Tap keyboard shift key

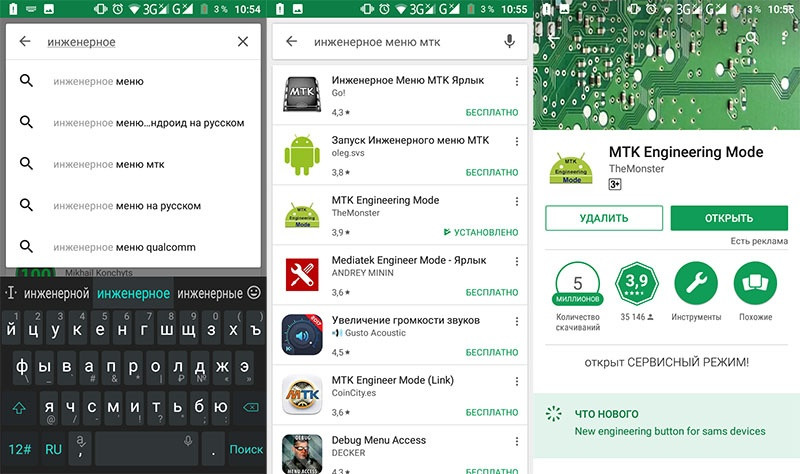click(x=19, y=408)
